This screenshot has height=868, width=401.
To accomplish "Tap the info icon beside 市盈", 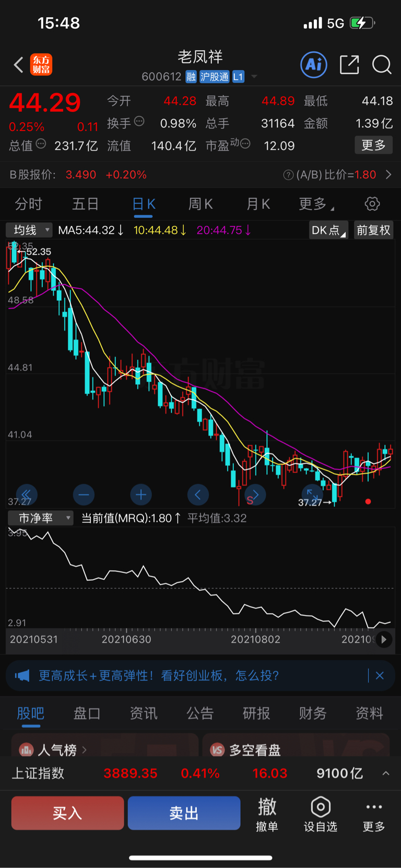I will tap(245, 144).
